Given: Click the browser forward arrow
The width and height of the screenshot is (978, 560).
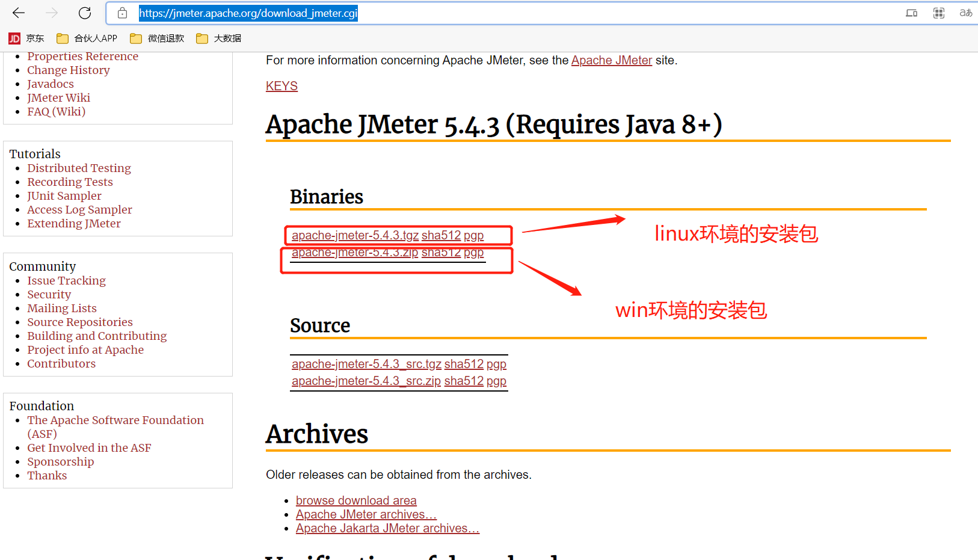Looking at the screenshot, I should tap(52, 13).
